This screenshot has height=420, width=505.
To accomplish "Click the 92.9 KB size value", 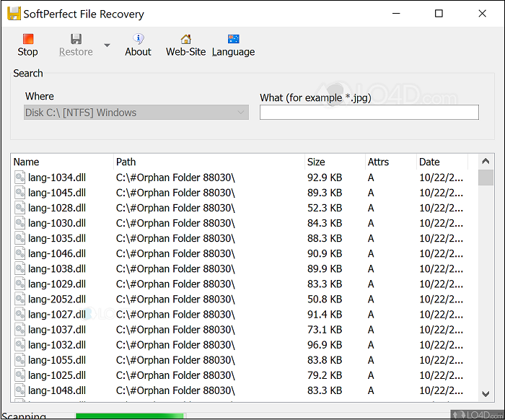I will tap(325, 178).
